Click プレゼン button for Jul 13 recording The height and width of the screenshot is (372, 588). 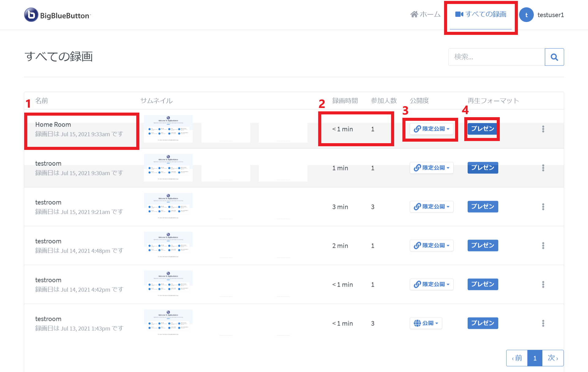482,323
